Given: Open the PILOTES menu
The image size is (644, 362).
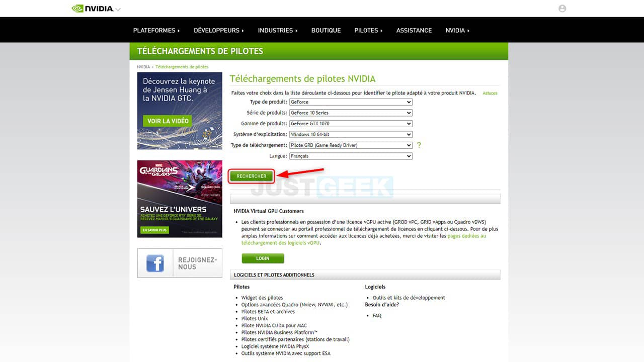Looking at the screenshot, I should pyautogui.click(x=368, y=30).
